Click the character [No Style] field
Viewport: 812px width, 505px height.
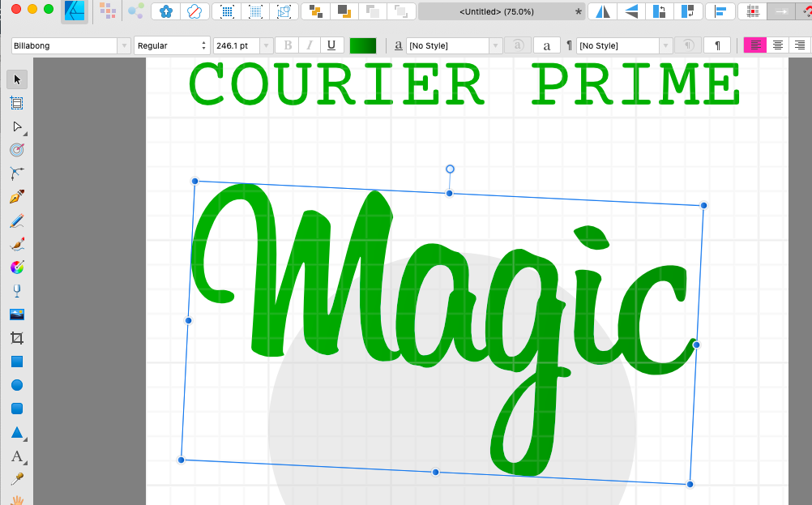coord(448,45)
